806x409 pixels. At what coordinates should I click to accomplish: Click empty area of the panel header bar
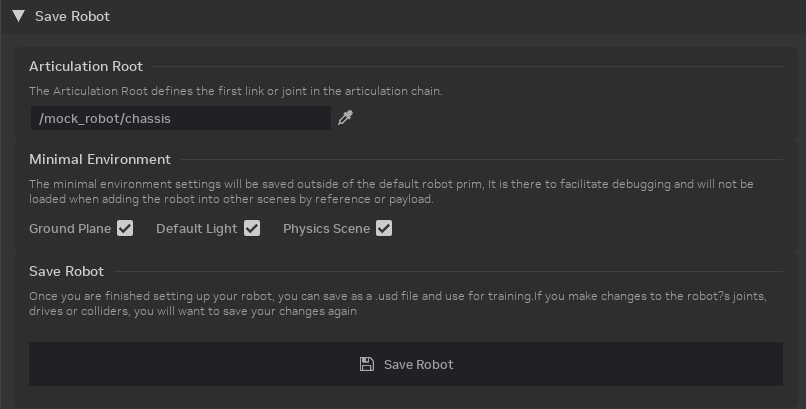click(450, 16)
